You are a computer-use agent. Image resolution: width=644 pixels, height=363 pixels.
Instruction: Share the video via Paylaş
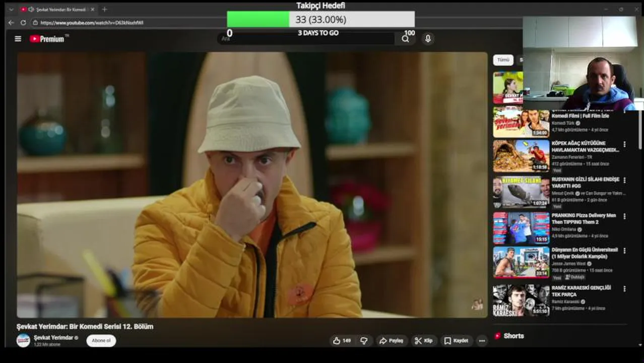pos(391,341)
